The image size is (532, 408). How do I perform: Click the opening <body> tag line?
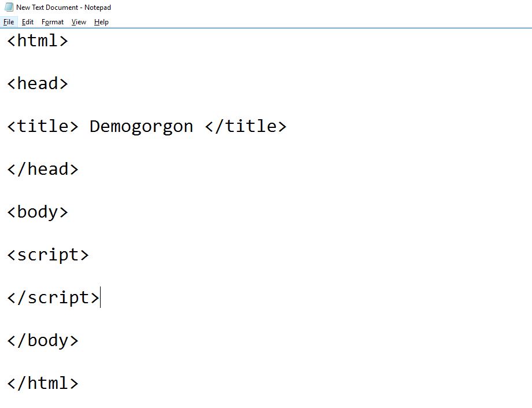coord(38,212)
